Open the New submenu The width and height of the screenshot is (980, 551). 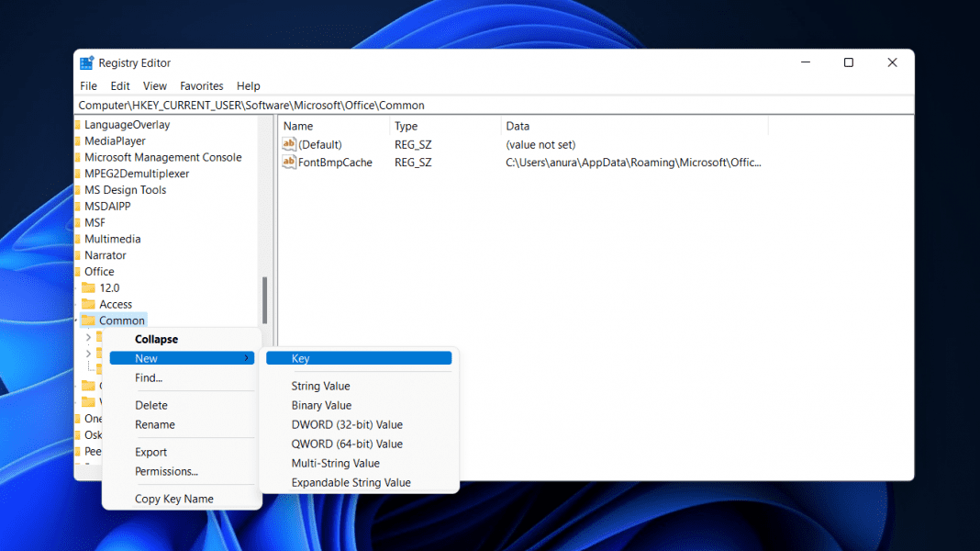[145, 358]
